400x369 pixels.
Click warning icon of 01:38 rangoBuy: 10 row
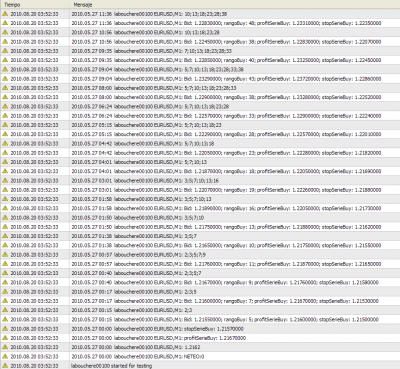[x=5, y=245]
